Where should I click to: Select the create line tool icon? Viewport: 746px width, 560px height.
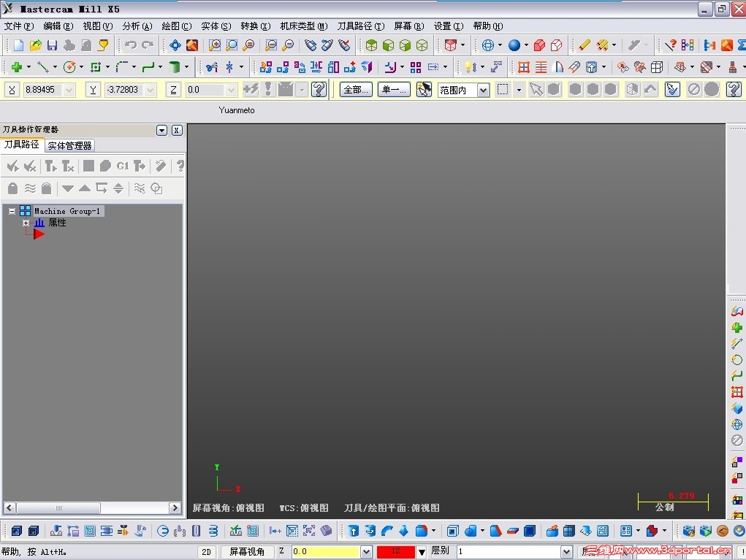43,67
